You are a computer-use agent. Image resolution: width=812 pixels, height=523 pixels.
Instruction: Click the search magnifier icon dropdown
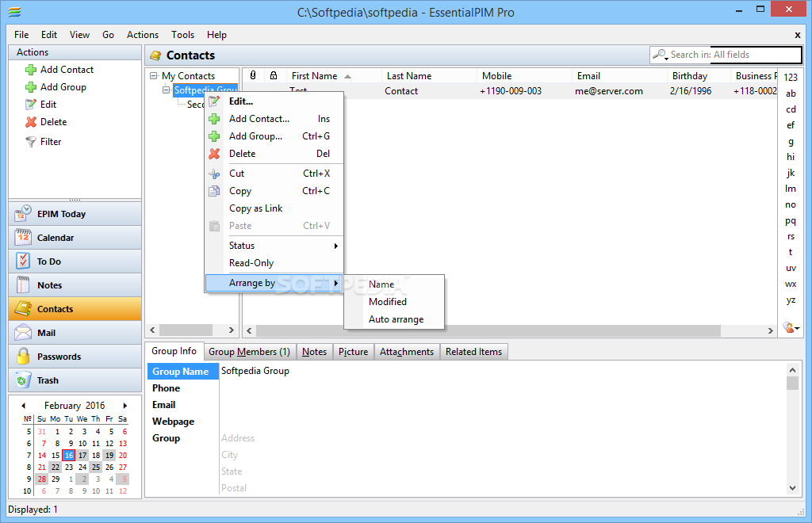point(661,55)
